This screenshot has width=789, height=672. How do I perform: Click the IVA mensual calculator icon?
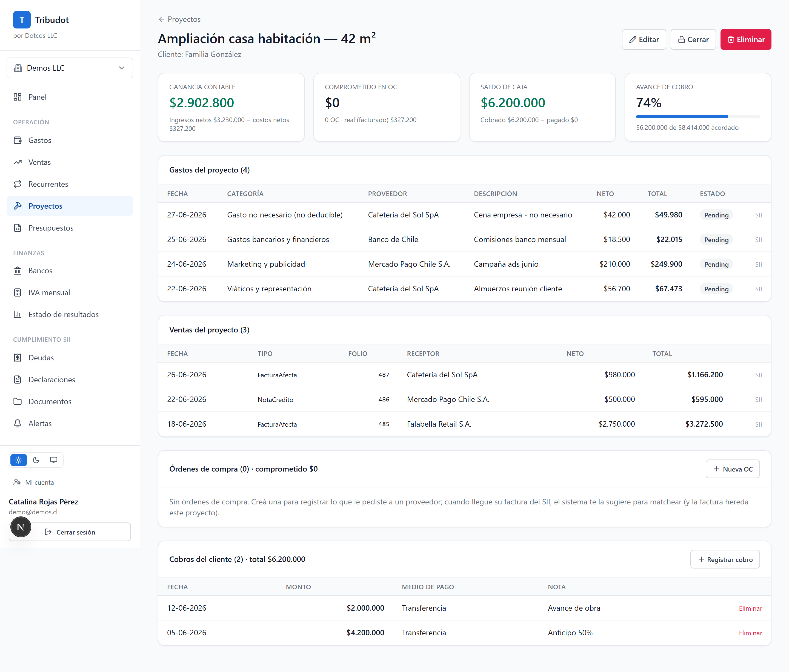pyautogui.click(x=18, y=293)
